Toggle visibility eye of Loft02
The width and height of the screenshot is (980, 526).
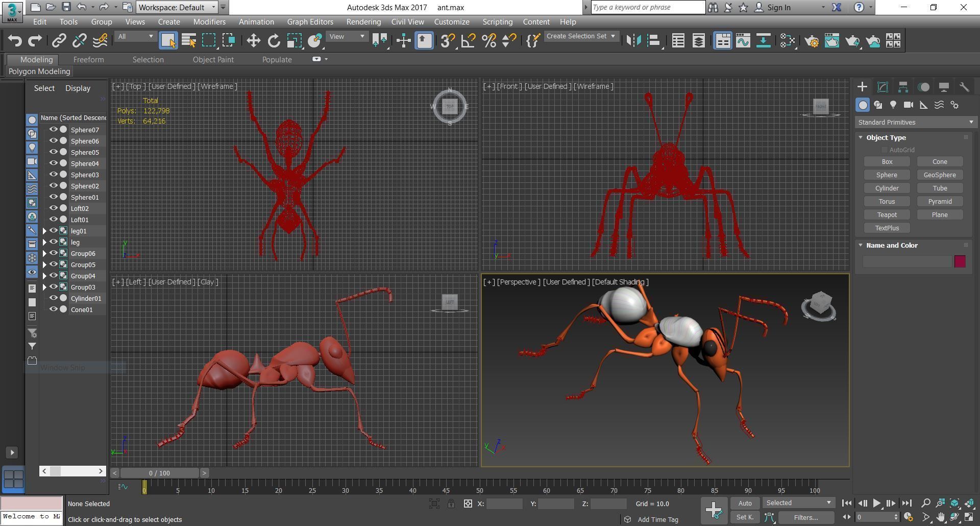[53, 208]
